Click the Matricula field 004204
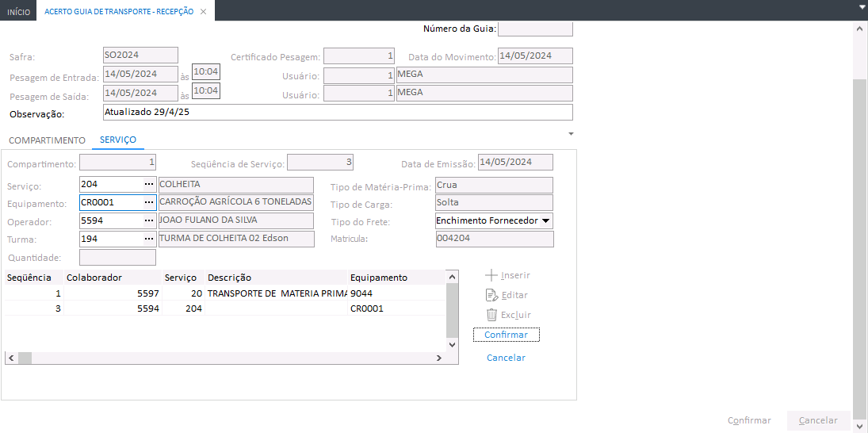The width and height of the screenshot is (868, 433). pos(495,239)
